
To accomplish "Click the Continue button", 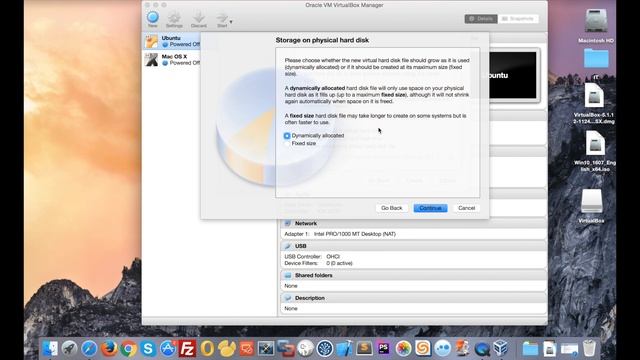I will tap(430, 208).
